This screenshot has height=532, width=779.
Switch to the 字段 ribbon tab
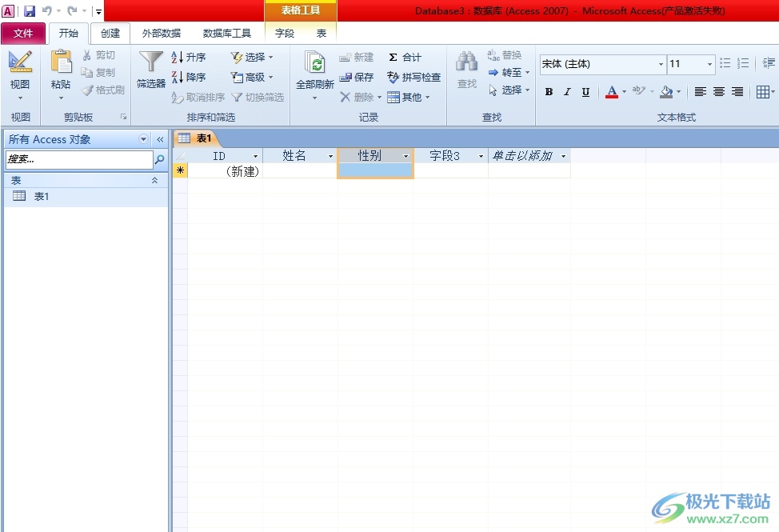coord(285,34)
